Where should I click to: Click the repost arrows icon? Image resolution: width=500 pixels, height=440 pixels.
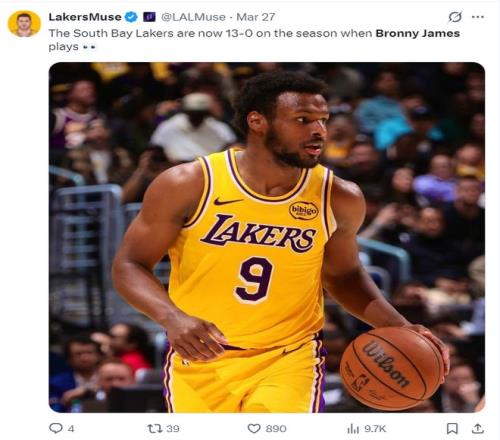(155, 428)
